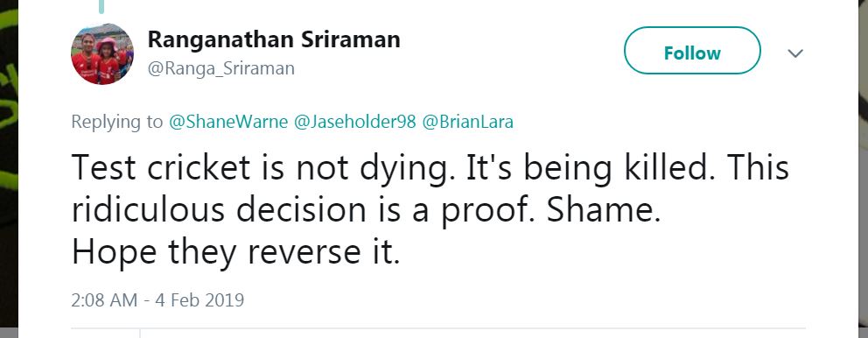Open the @Ranga_Sriraman handle link
Screen dimensions: 868x338
click(220, 68)
